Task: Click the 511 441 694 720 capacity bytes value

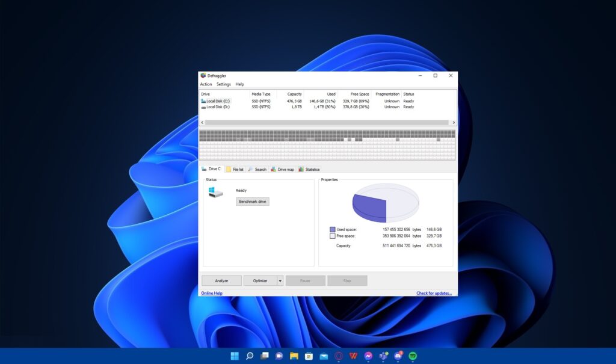Action: (396, 245)
